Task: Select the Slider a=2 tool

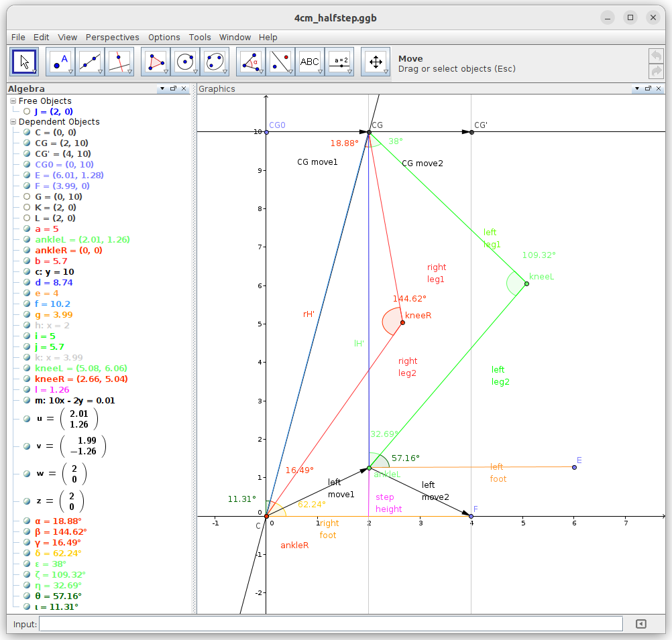Action: click(339, 62)
